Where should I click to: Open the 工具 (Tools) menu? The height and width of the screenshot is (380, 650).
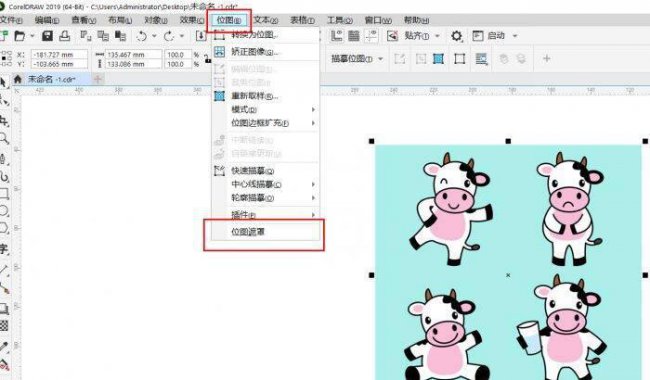pos(340,20)
